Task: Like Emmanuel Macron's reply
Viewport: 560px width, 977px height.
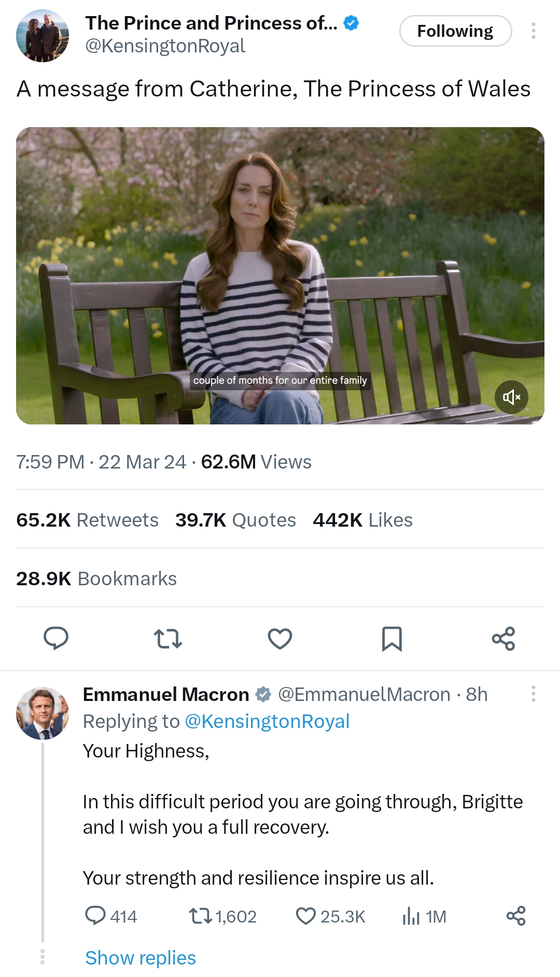Action: (x=306, y=916)
